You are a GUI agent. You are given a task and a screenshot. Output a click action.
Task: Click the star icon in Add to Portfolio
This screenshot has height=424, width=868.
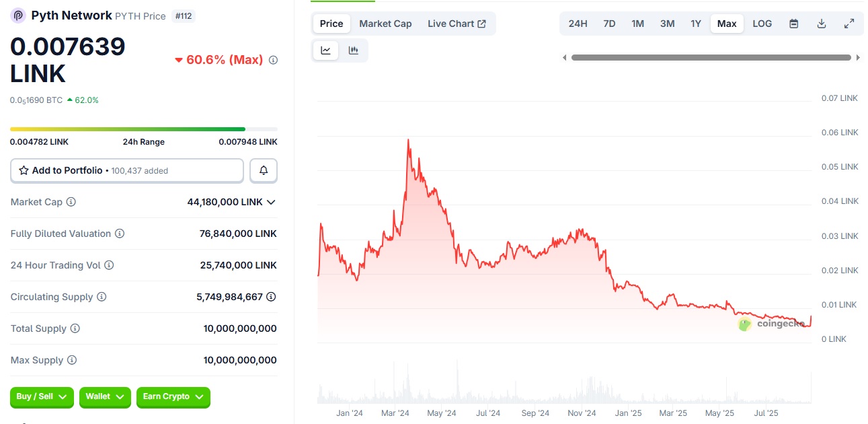[24, 170]
